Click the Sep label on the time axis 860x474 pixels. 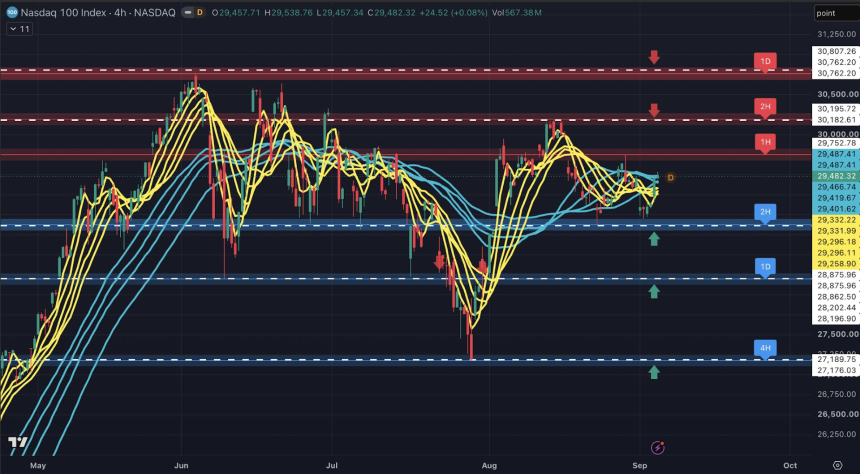pyautogui.click(x=638, y=465)
